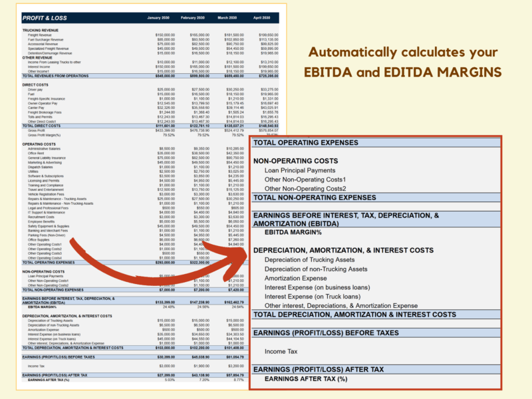Select the Driver pay row label
The width and height of the screenshot is (532, 399).
coord(35,90)
